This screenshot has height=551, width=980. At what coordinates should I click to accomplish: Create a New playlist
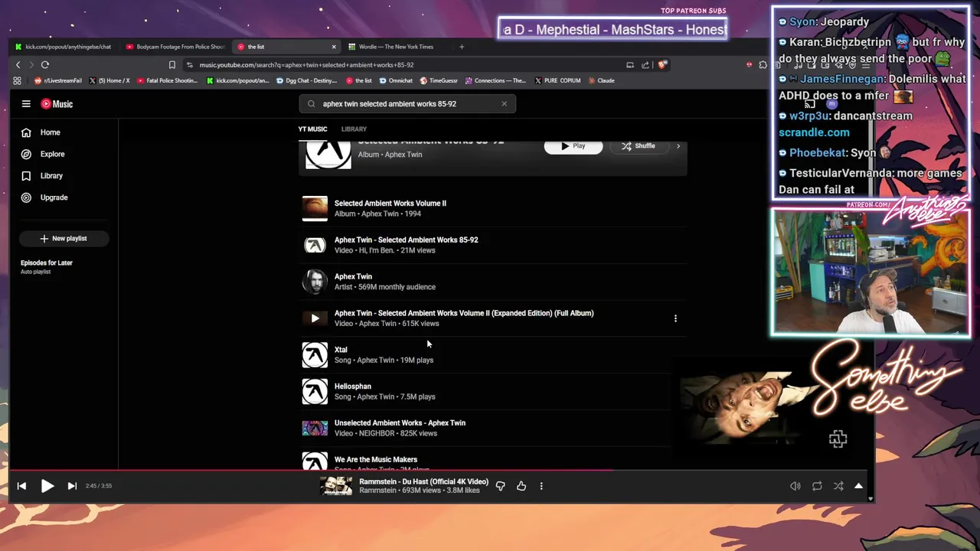coord(64,239)
